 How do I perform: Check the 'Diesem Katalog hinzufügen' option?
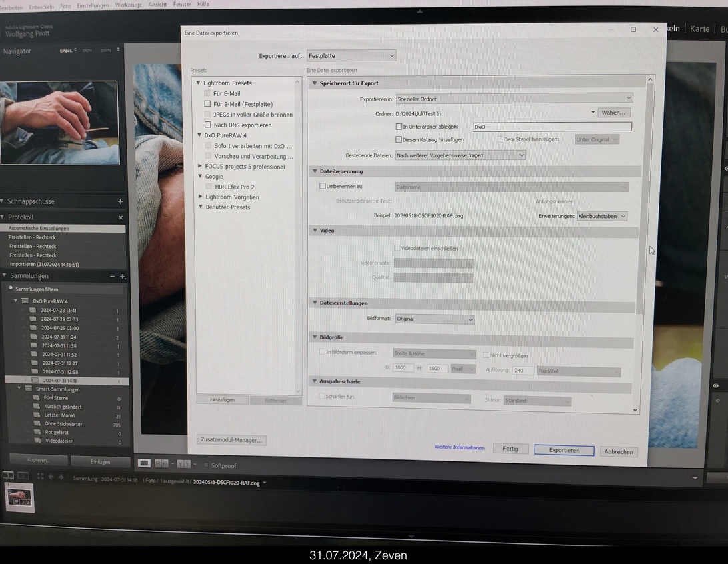[x=399, y=140]
